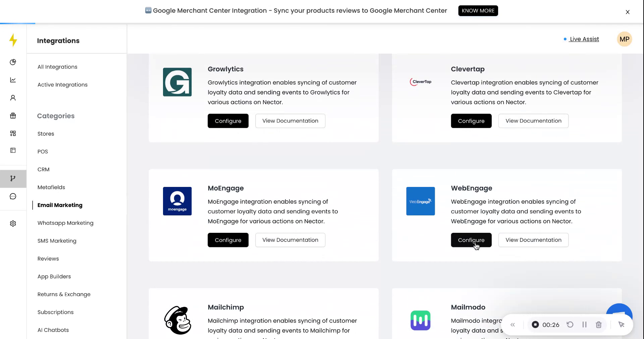The height and width of the screenshot is (339, 644).
Task: Open the gift box rewards icon
Action: pos(13,116)
